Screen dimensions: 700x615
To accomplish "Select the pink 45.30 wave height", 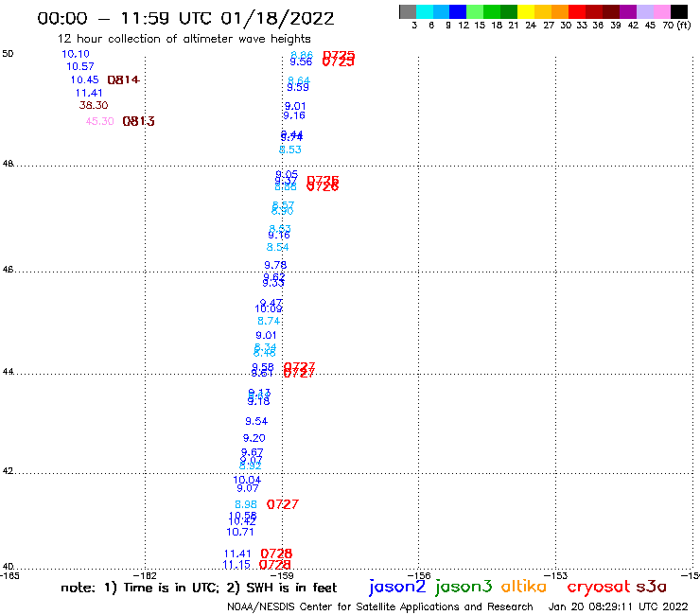I will [x=100, y=121].
